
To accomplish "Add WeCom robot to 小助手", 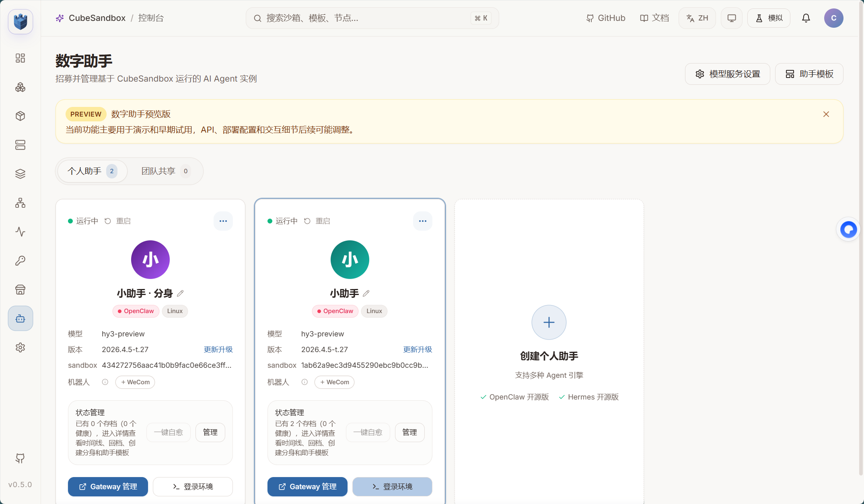I will coord(335,382).
